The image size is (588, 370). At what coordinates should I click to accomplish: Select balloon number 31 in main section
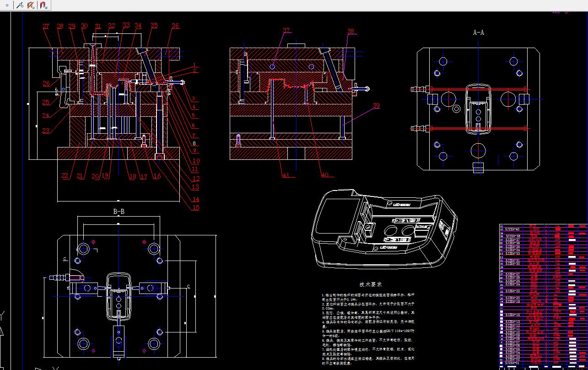tap(98, 26)
